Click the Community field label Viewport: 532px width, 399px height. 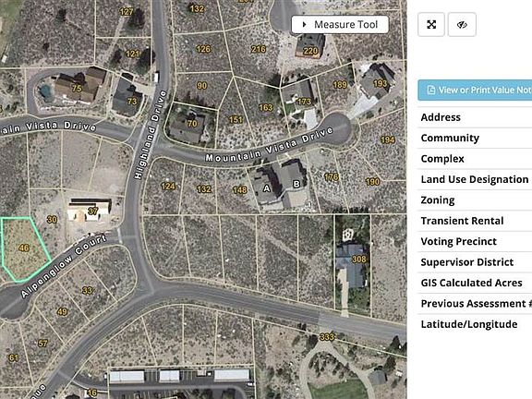pyautogui.click(x=450, y=139)
